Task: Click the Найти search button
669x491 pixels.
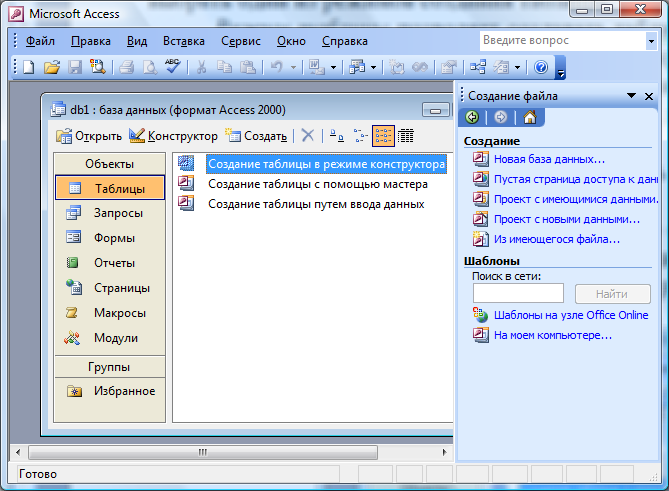Action: (x=613, y=293)
